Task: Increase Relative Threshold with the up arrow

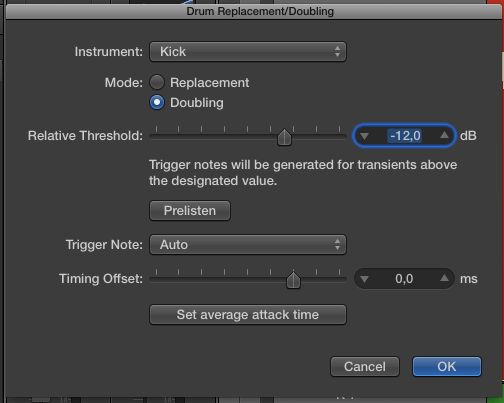Action: tap(444, 135)
